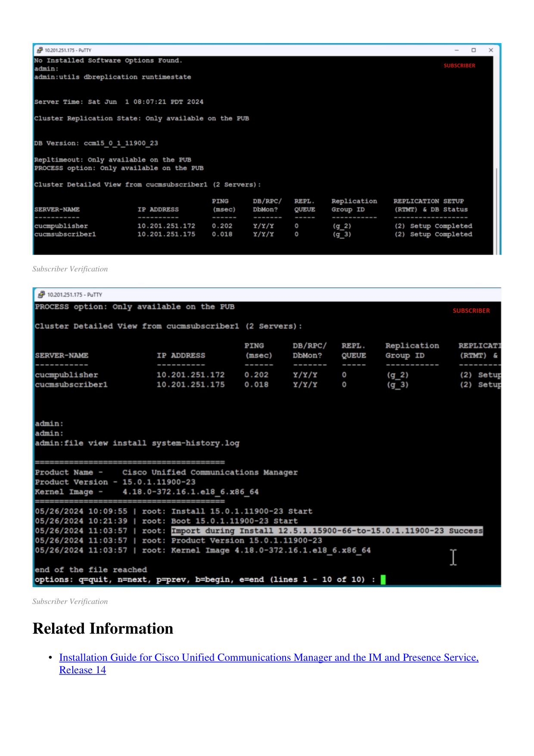Click 'Product Version - 15.0.1.11900-23' header line
The height and width of the screenshot is (756, 534).
115,482
